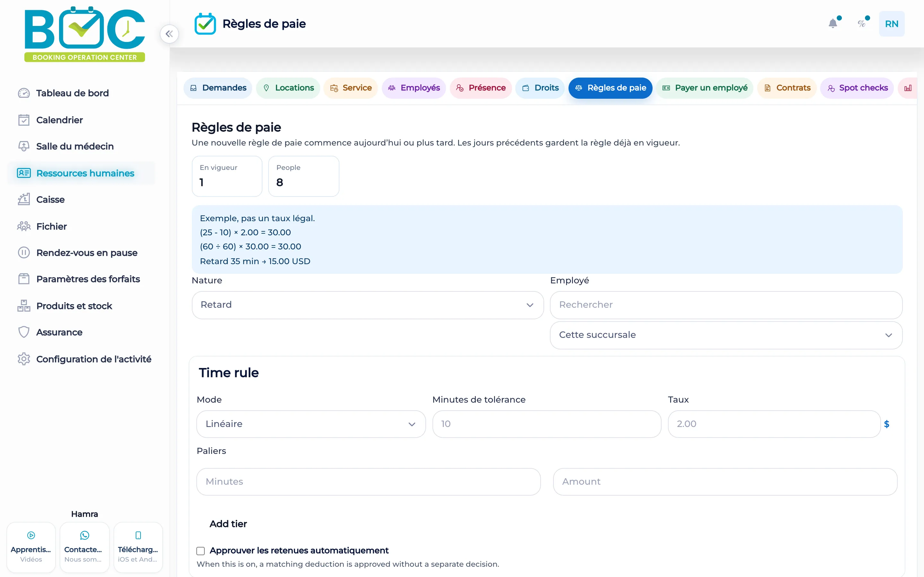Screen dimensions: 924x577
Task: Open the notifications bell
Action: (833, 24)
